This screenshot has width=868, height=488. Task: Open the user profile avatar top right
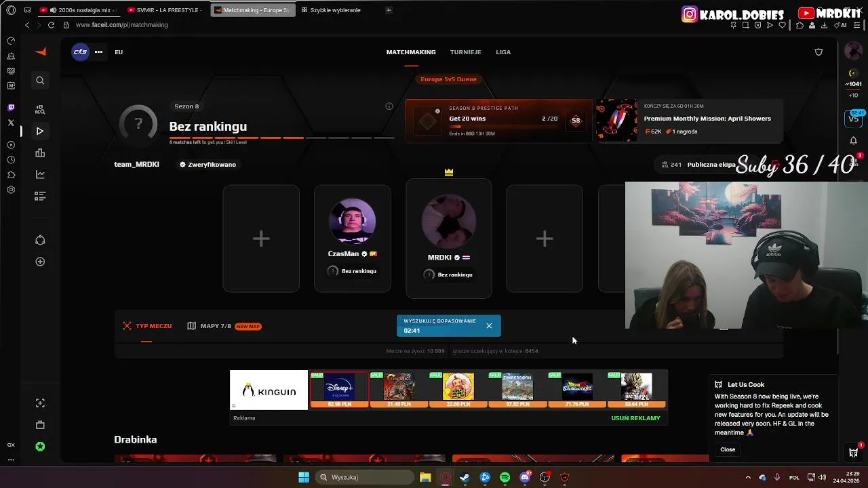(853, 51)
